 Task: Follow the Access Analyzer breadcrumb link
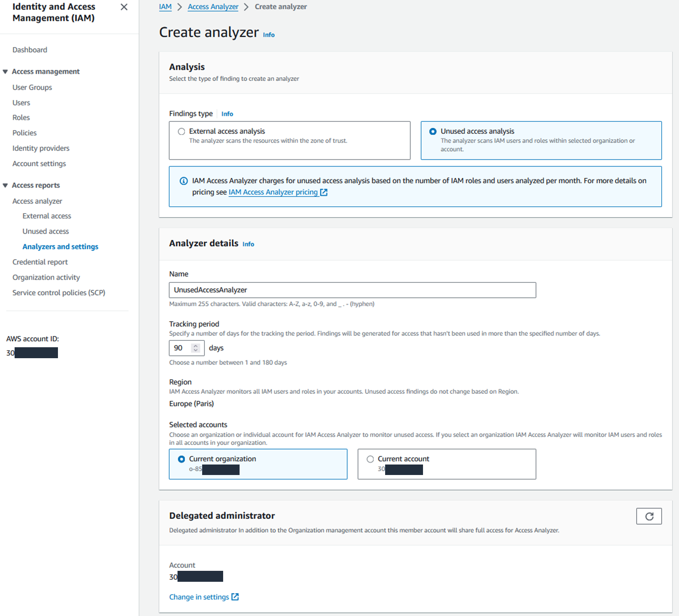(213, 6)
